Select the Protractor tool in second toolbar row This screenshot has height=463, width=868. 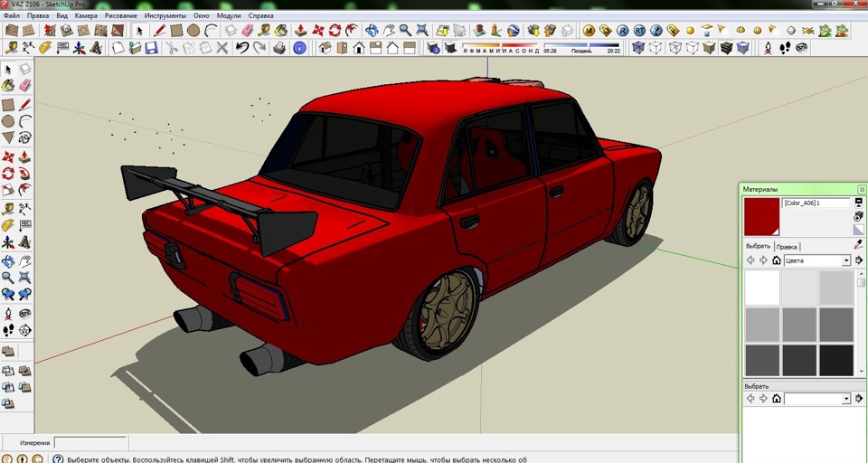[x=45, y=48]
